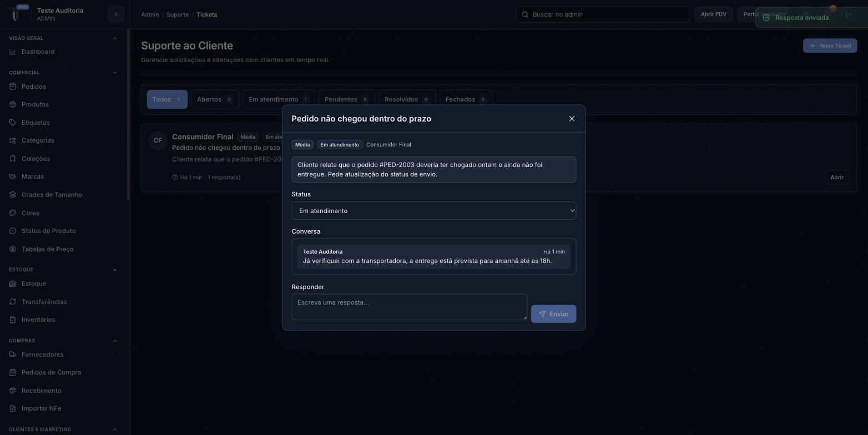868x435 pixels.
Task: Collapse the Comercial sidebar section
Action: [x=115, y=73]
